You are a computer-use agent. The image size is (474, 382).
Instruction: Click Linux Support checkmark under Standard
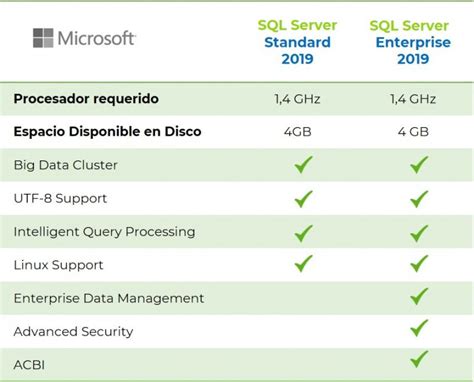pyautogui.click(x=303, y=264)
